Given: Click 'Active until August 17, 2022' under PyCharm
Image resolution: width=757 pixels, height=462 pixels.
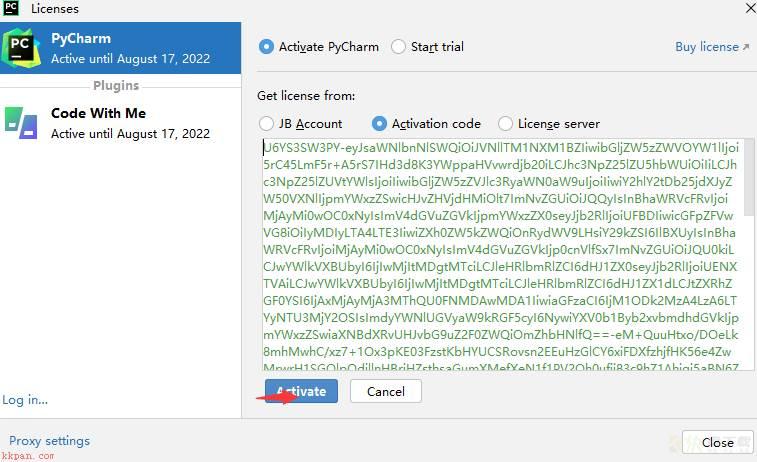Looking at the screenshot, I should pos(130,58).
